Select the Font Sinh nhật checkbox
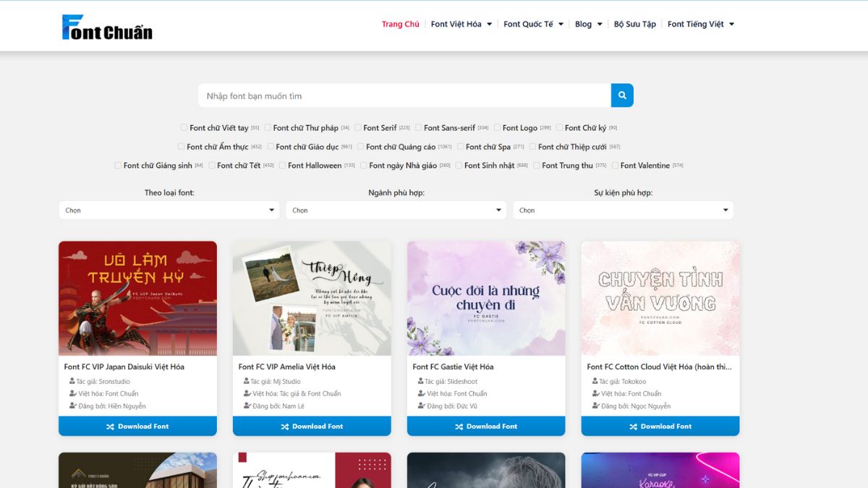This screenshot has width=868, height=488. click(x=459, y=165)
